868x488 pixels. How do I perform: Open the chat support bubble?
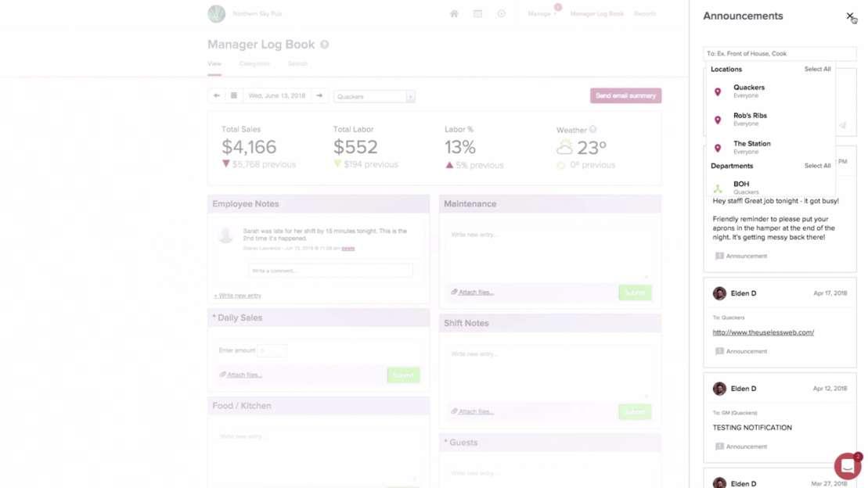tap(847, 466)
